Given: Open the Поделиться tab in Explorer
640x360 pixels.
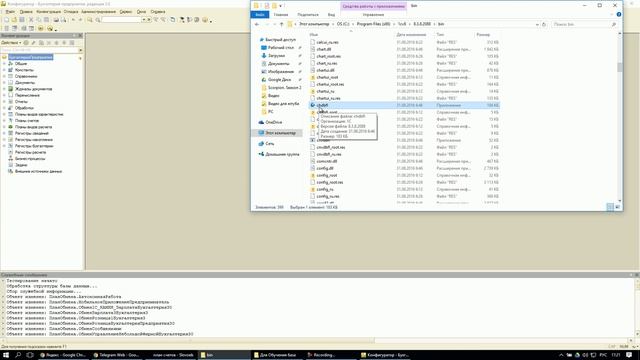Looking at the screenshot, I should click(x=308, y=15).
